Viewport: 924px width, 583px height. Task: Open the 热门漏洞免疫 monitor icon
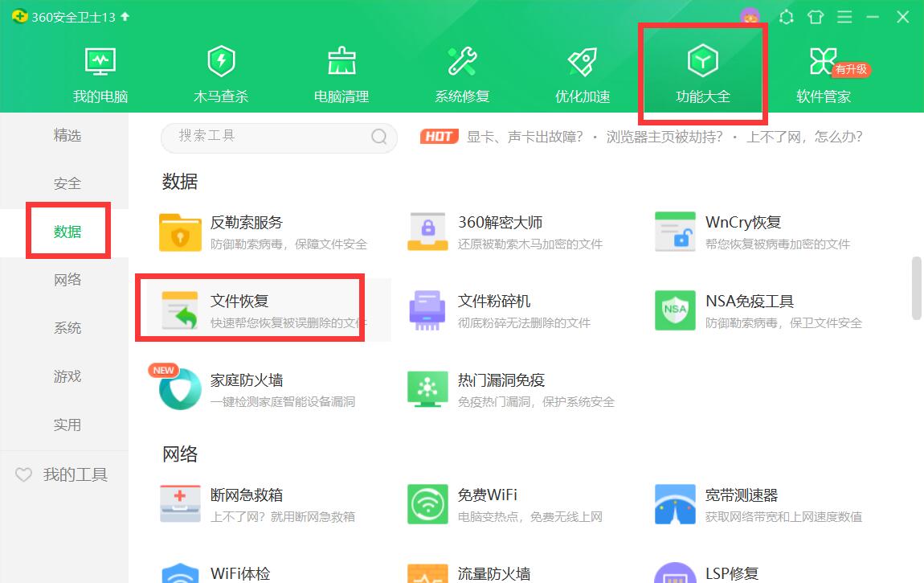[427, 389]
